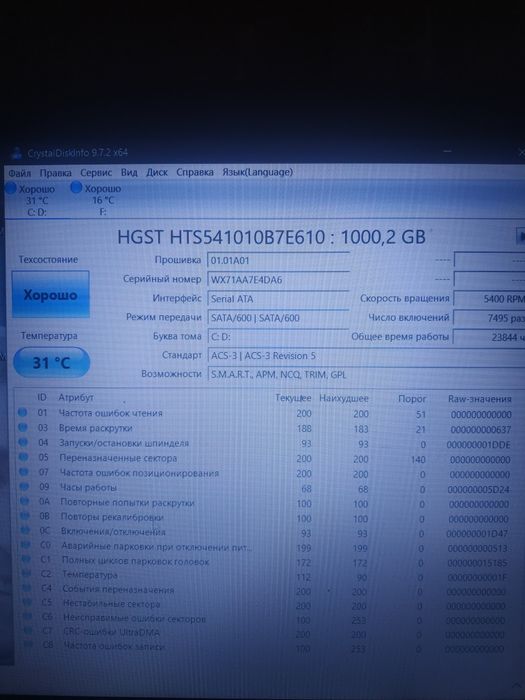This screenshot has height=700, width=525.
Task: Click raw value 000000001DDE
Action: [x=479, y=445]
